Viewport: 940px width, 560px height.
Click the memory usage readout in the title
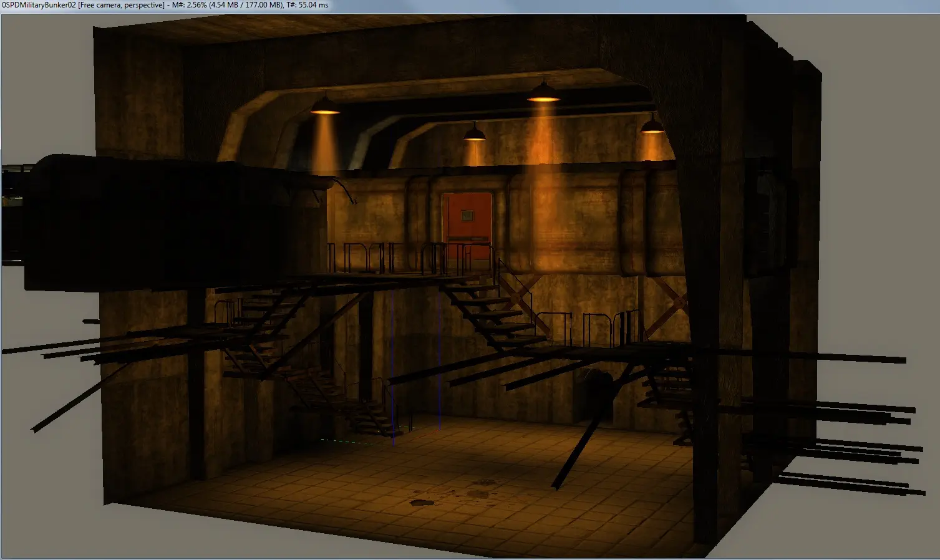(x=229, y=5)
